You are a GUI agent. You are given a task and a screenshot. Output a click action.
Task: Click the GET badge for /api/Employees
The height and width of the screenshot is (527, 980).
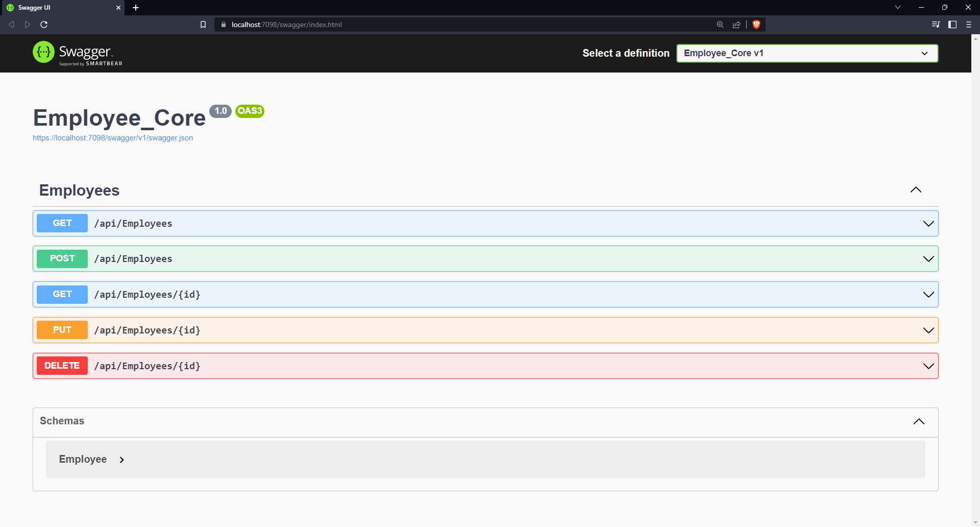pos(62,223)
